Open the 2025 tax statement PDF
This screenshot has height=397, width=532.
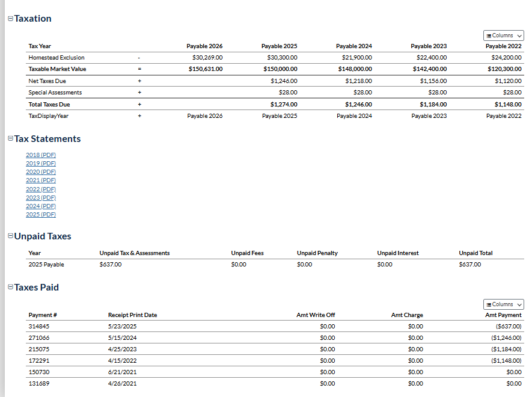[41, 214]
